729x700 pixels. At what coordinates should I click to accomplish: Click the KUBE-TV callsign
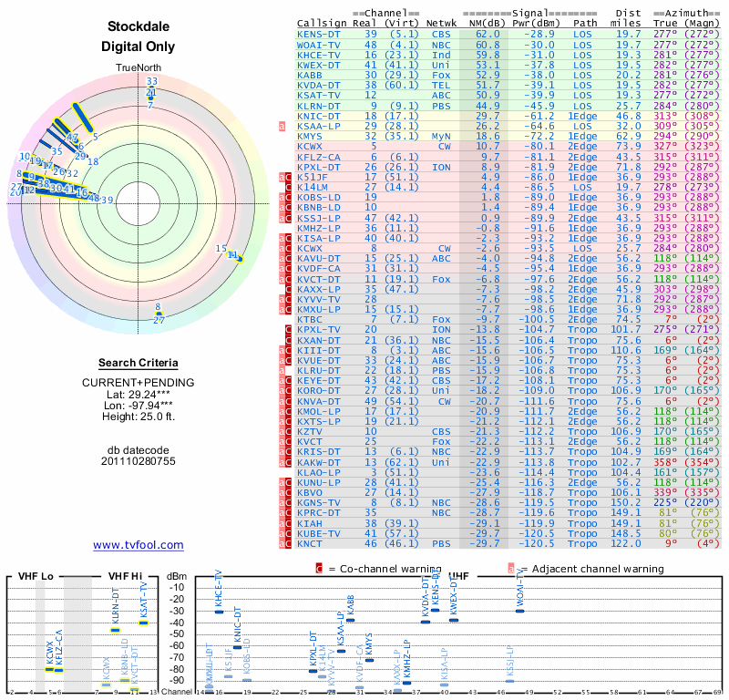coord(318,533)
